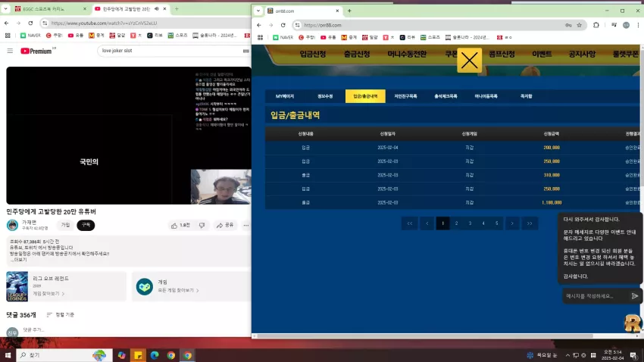Select the 입금/출금내역 tab
Screen dimensions: 644x362
click(365, 96)
